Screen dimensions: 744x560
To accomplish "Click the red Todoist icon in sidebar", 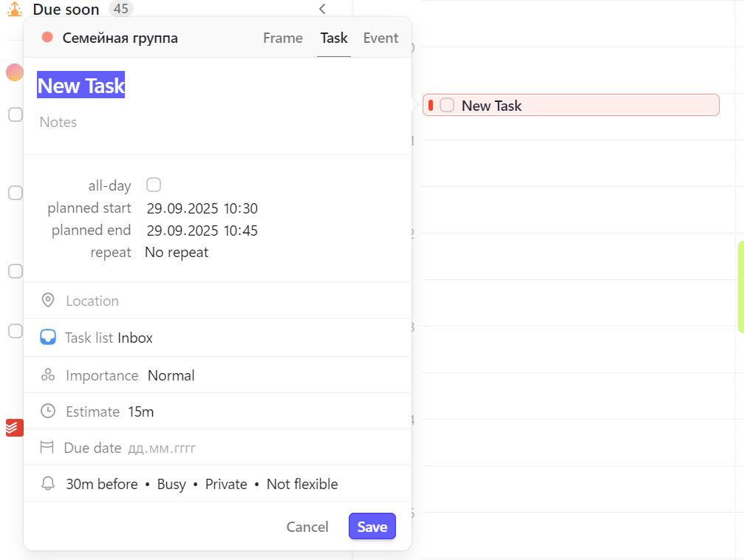I will (x=14, y=427).
